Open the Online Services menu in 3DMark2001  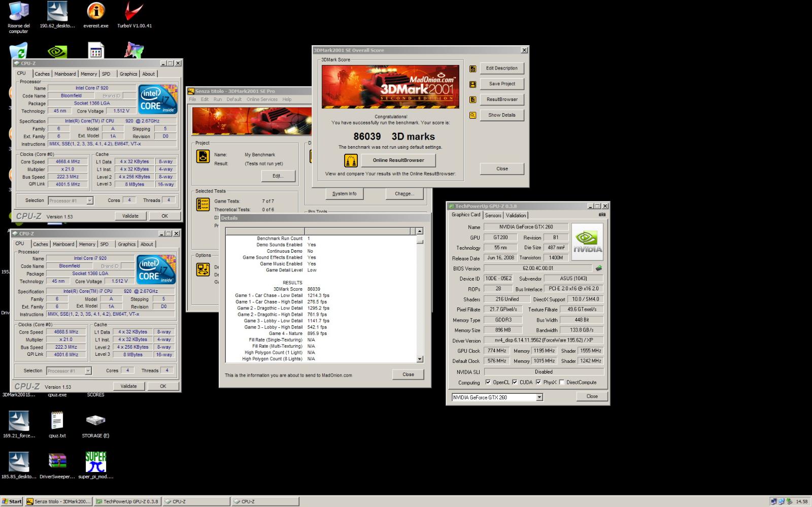tap(262, 99)
